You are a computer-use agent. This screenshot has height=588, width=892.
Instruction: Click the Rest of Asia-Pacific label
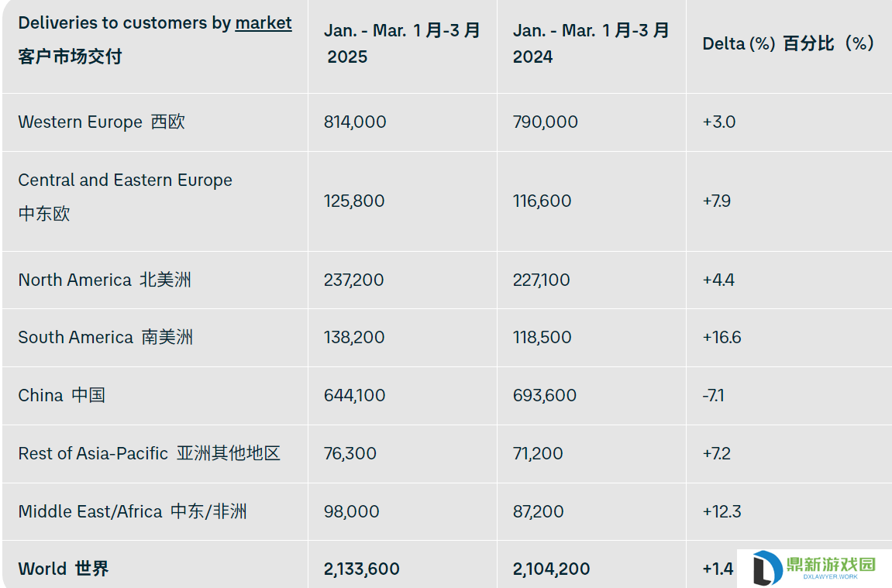(149, 453)
